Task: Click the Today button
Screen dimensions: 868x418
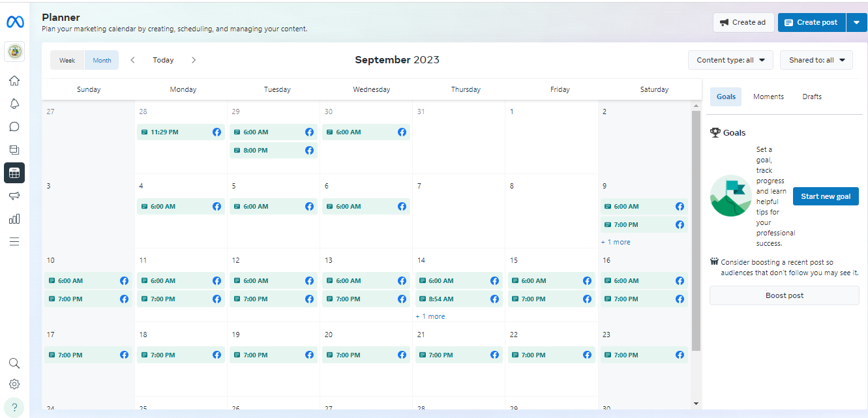Action: pyautogui.click(x=163, y=60)
